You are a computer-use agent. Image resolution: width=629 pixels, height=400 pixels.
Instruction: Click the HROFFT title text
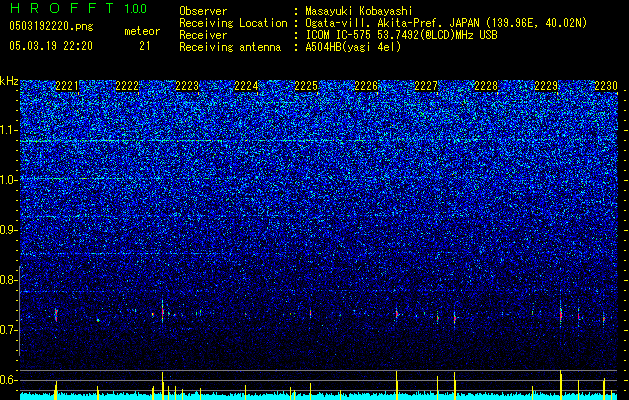click(61, 8)
